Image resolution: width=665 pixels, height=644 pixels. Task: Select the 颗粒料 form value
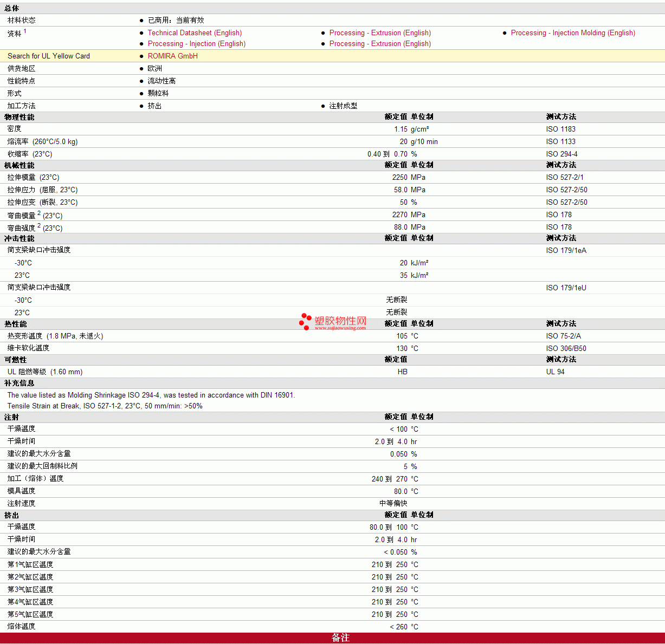[x=158, y=94]
